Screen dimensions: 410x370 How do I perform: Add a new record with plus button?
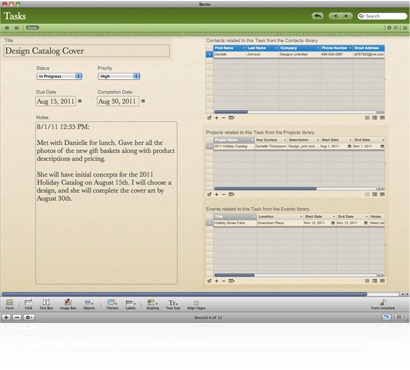(6, 317)
